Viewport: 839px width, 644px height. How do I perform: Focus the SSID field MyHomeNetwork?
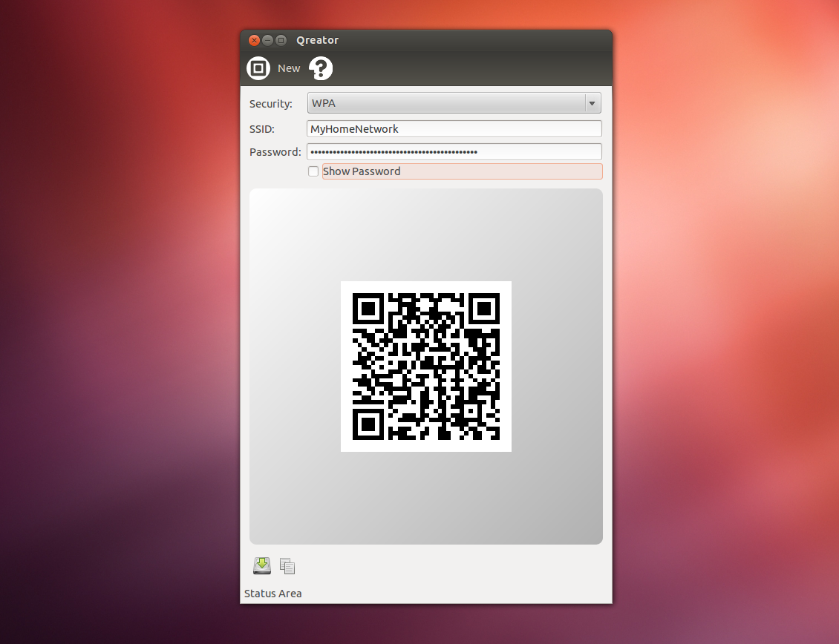pos(454,129)
